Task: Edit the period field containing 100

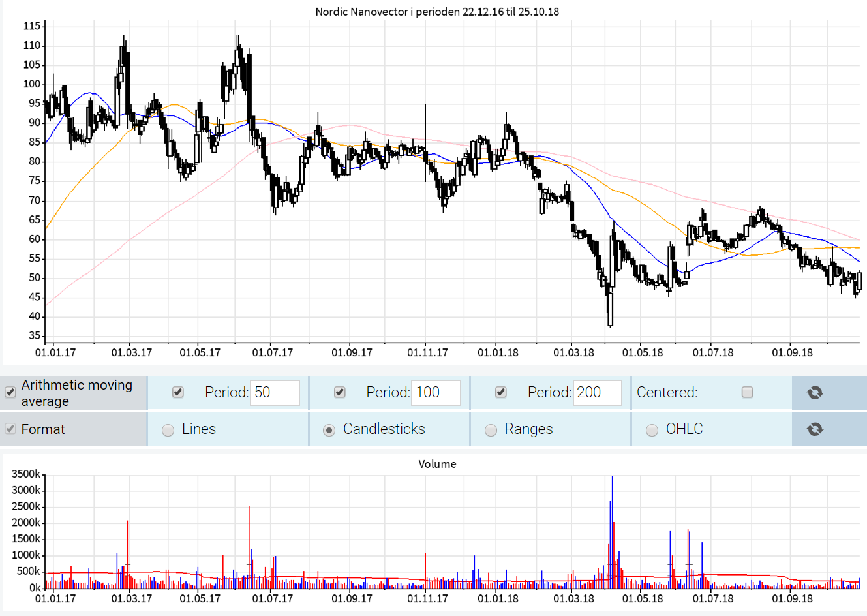Action: click(x=436, y=392)
